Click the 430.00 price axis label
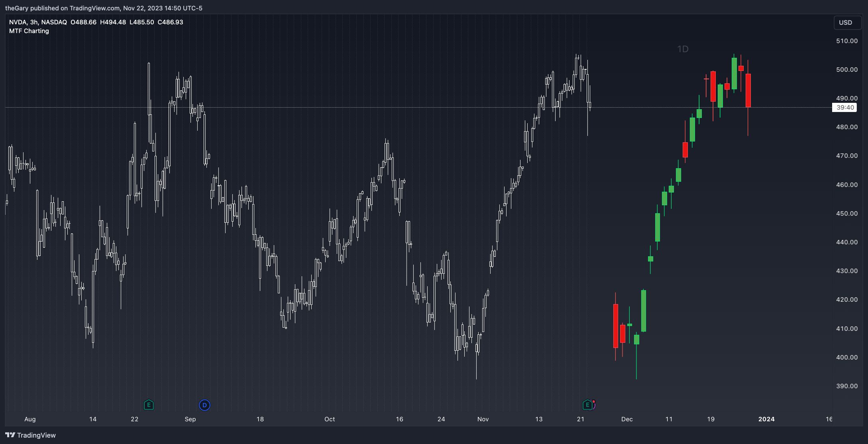868x444 pixels. (x=847, y=271)
